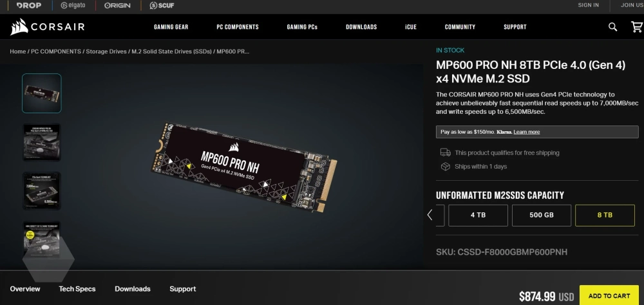Viewport: 644px width, 305px height.
Task: Click the Add to Cart button
Action: coord(609,295)
